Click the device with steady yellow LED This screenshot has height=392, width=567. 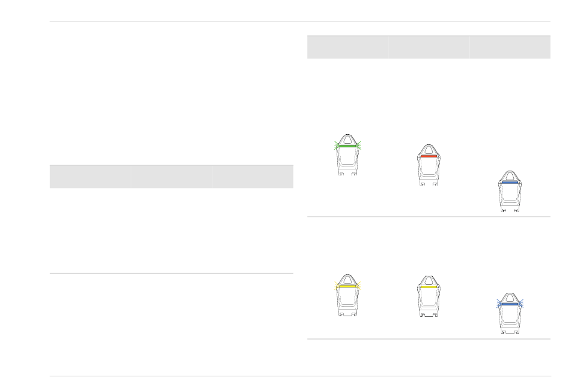429,296
